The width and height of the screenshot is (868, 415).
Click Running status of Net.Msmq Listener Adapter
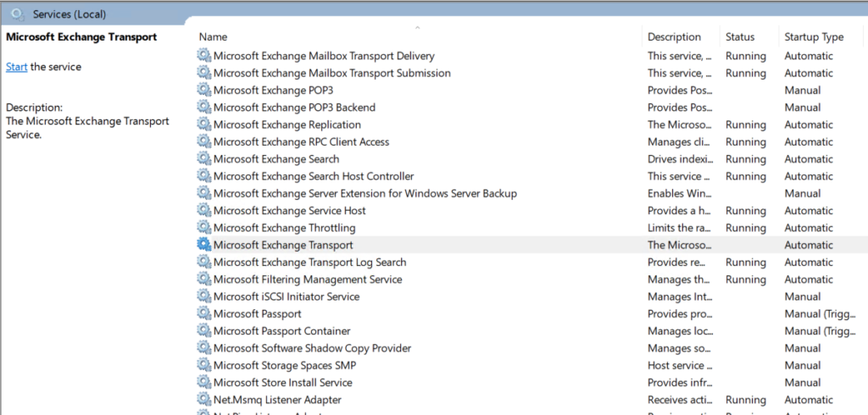(746, 399)
